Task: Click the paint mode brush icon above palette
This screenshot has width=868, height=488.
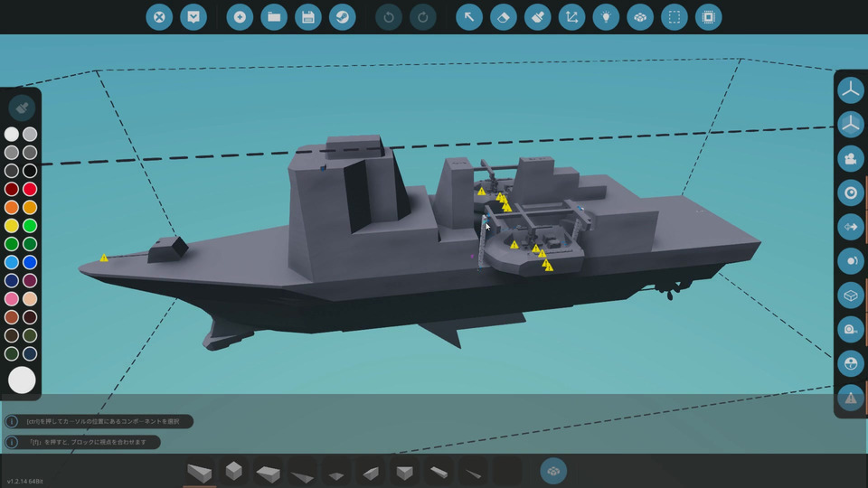Action: click(22, 108)
